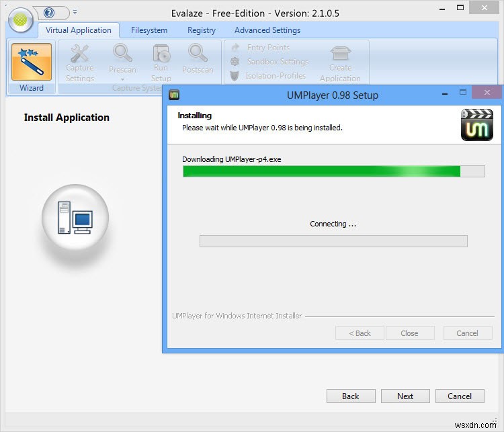Start the Postscan tool

click(x=198, y=59)
